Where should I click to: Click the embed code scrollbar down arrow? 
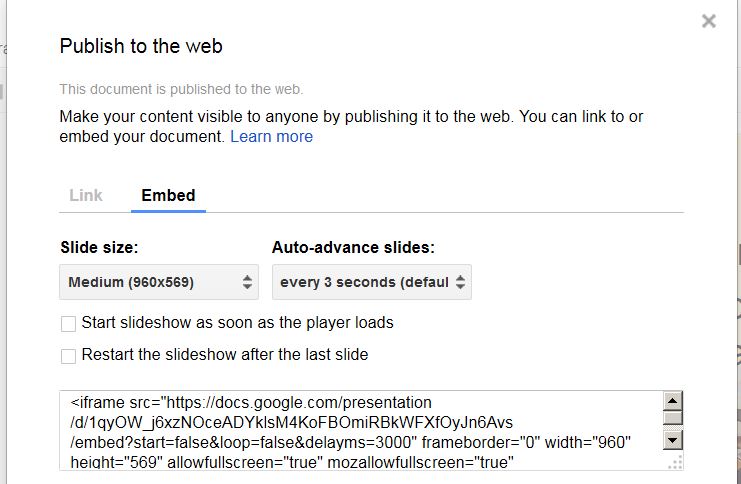pos(672,441)
